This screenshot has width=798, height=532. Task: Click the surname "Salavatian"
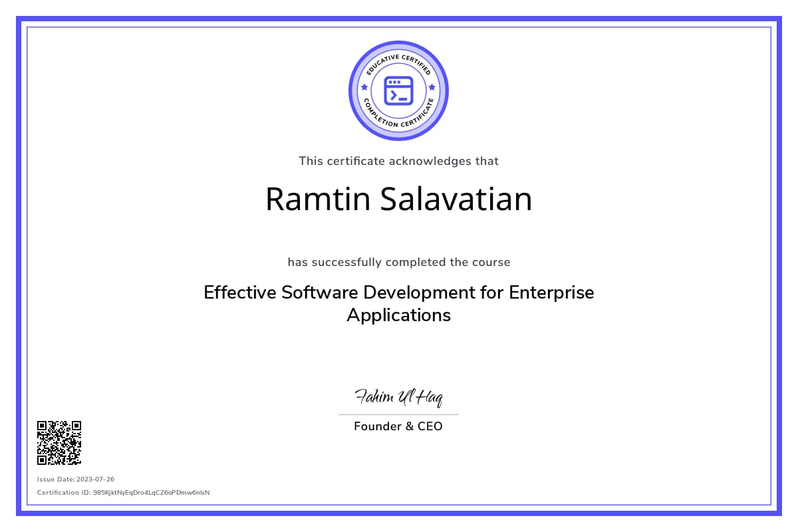[x=456, y=199]
